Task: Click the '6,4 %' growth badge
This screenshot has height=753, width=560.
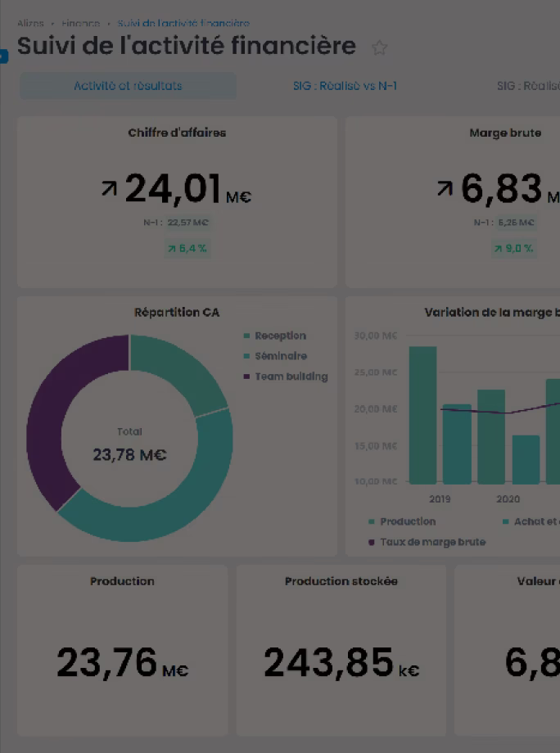Action: 187,248
